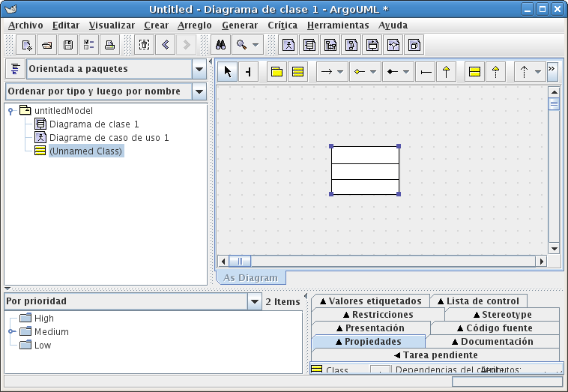Open the Crítica menu

[283, 25]
